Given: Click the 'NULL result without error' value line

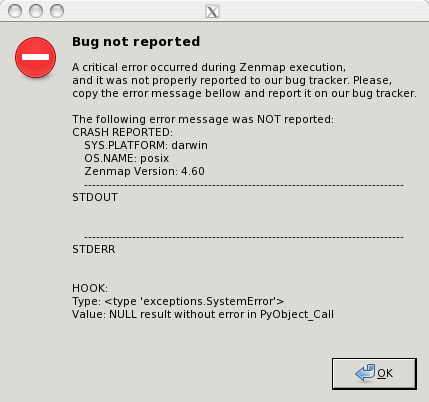Looking at the screenshot, I should (203, 314).
